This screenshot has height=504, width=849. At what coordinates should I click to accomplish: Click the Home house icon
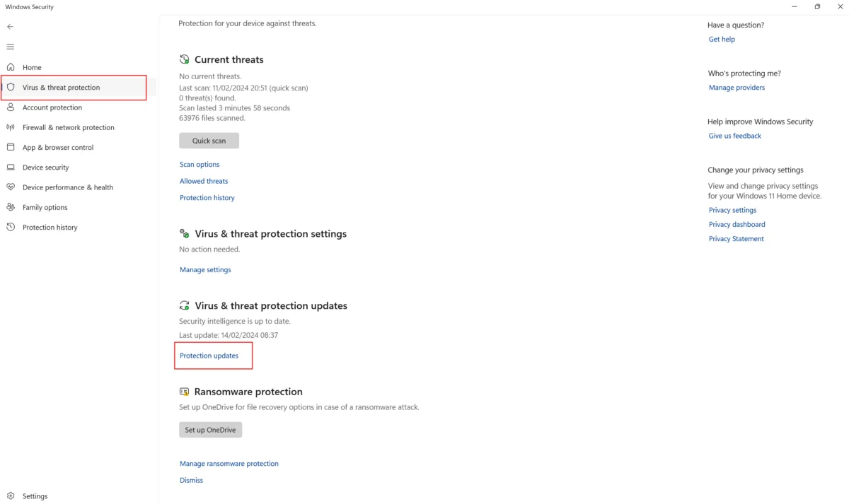[x=11, y=67]
